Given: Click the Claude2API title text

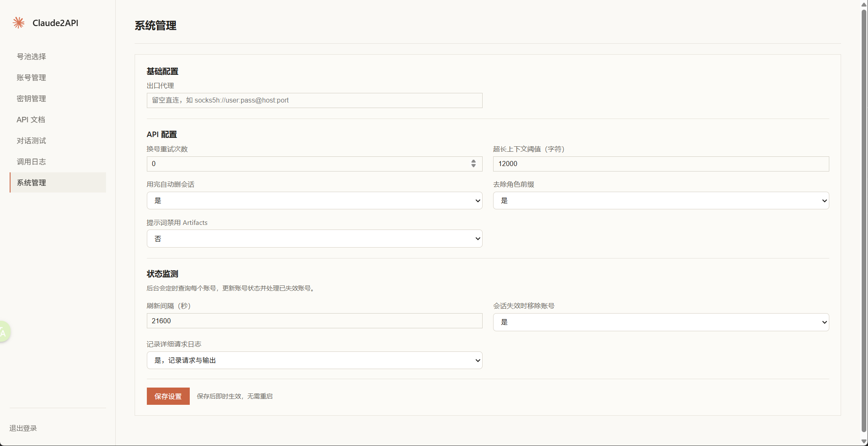Looking at the screenshot, I should [56, 23].
